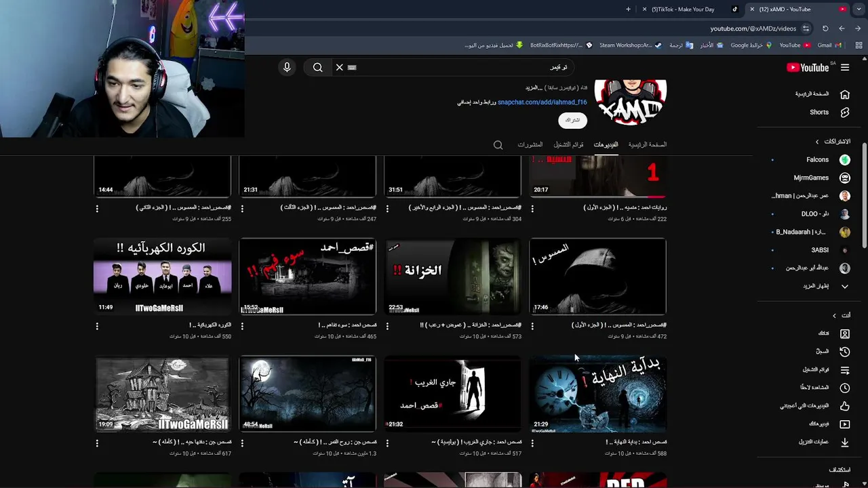868x488 pixels.
Task: Open channel قوائم التشغيل playlists tab
Action: pos(568,144)
